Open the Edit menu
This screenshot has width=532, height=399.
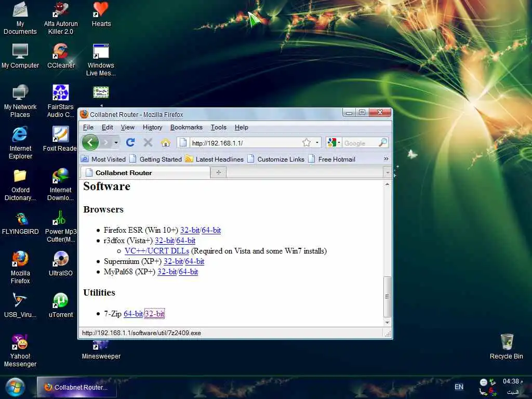107,127
